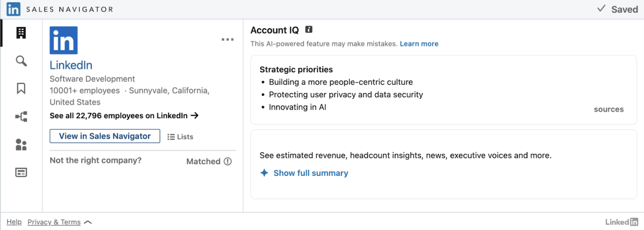Click Show full summary link
Screen dimensions: 644x230
click(310, 173)
